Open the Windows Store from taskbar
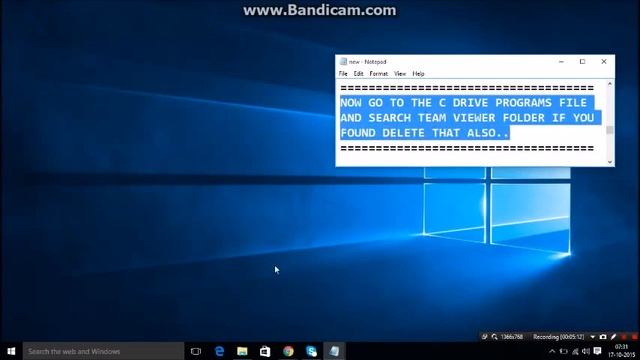 pyautogui.click(x=265, y=351)
